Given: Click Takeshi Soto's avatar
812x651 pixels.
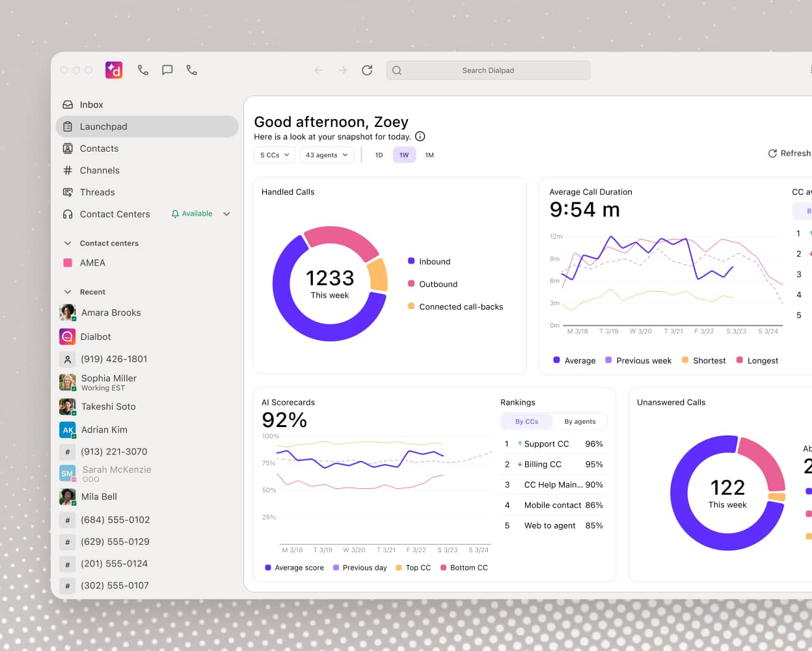Looking at the screenshot, I should coord(68,407).
